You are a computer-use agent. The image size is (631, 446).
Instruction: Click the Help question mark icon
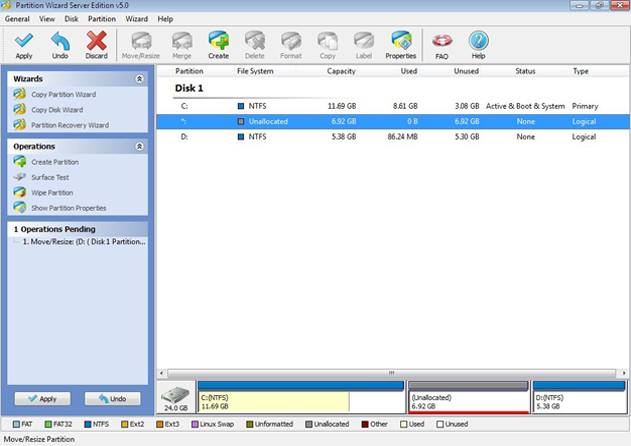coord(478,44)
